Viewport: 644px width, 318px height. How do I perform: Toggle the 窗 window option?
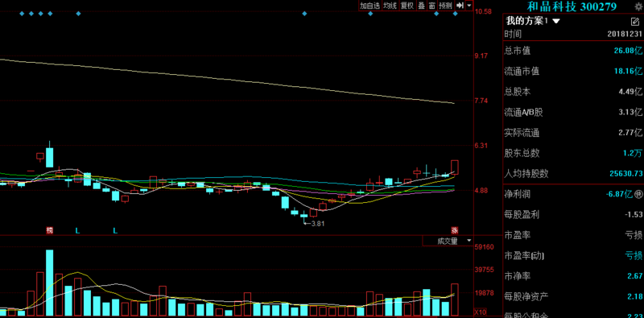pyautogui.click(x=431, y=6)
